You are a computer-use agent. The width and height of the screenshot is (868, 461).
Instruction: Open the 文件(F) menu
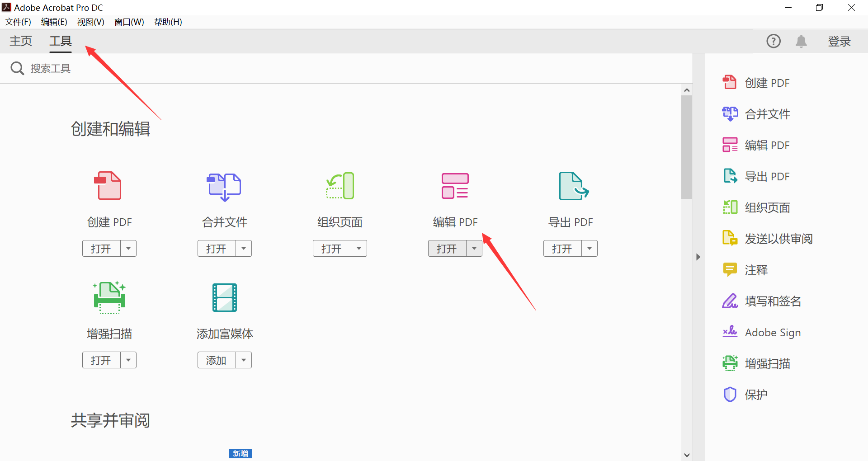click(x=18, y=22)
